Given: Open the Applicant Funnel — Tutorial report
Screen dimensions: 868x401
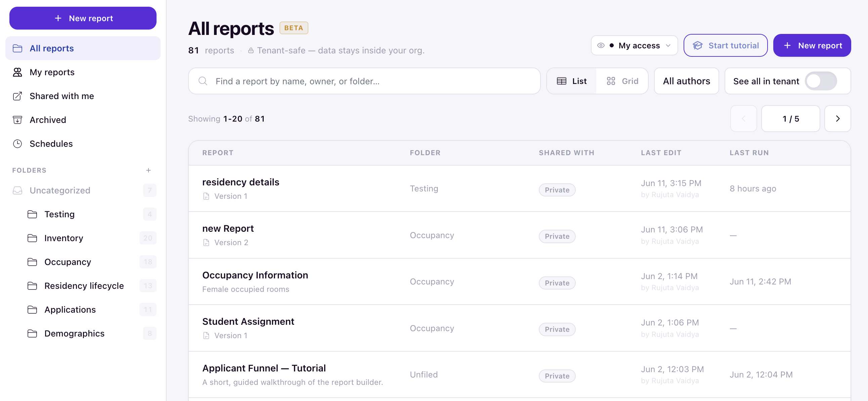Looking at the screenshot, I should click(264, 368).
